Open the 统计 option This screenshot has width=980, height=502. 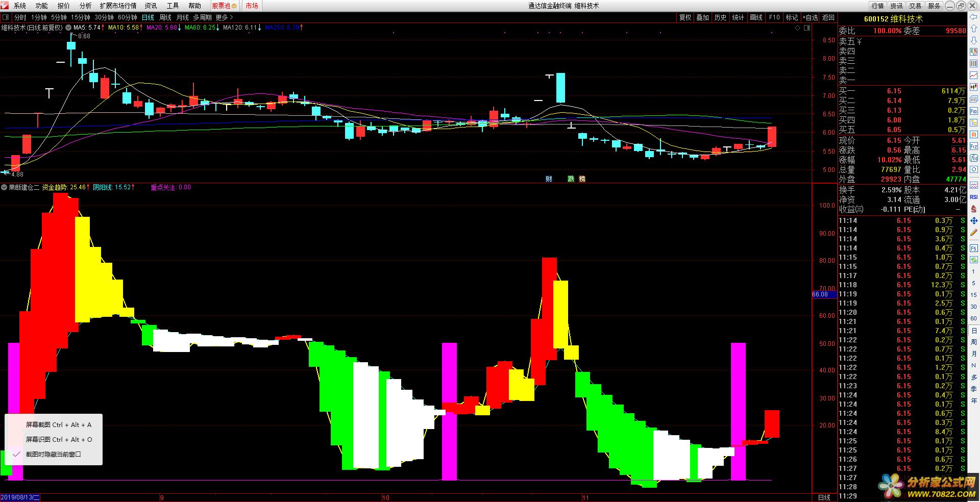(x=738, y=17)
